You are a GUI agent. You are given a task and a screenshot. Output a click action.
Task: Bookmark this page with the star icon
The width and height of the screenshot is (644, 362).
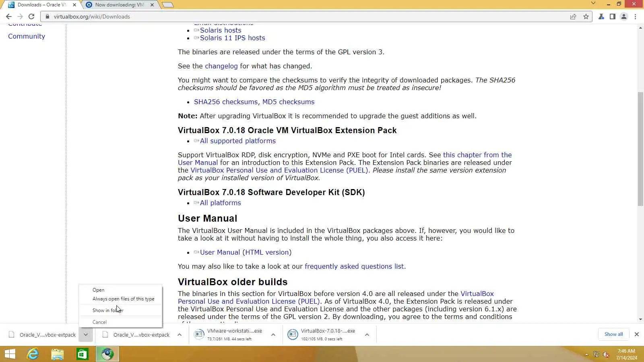pos(586,16)
